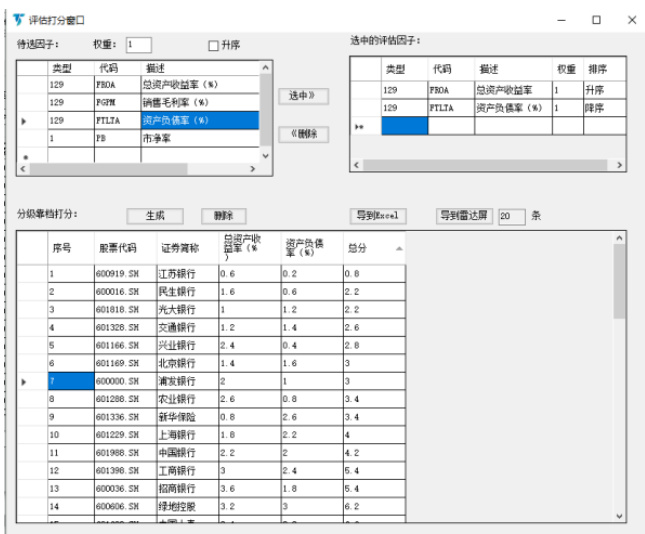Click the 导到Excel export button
The height and width of the screenshot is (534, 645).
pos(378,215)
